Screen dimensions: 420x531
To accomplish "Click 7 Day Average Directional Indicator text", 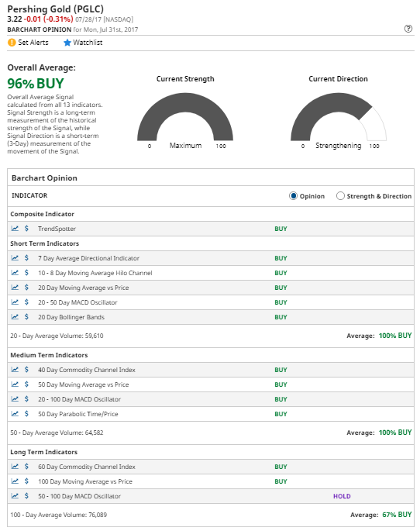I will [88, 258].
